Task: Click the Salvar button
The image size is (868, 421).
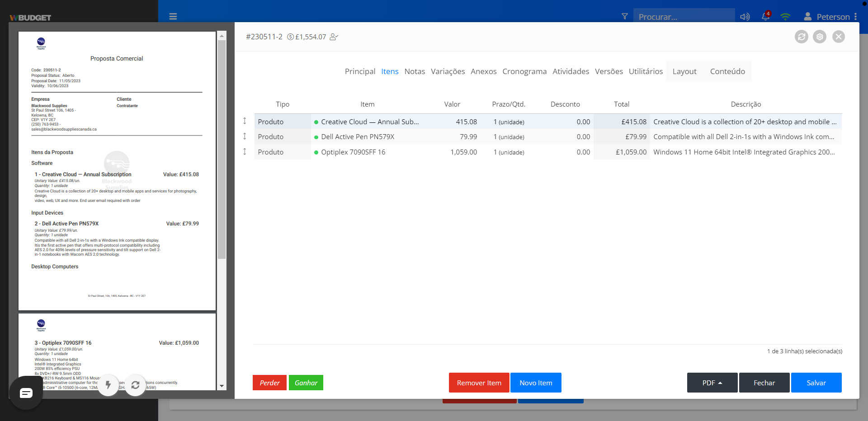Action: [x=816, y=383]
